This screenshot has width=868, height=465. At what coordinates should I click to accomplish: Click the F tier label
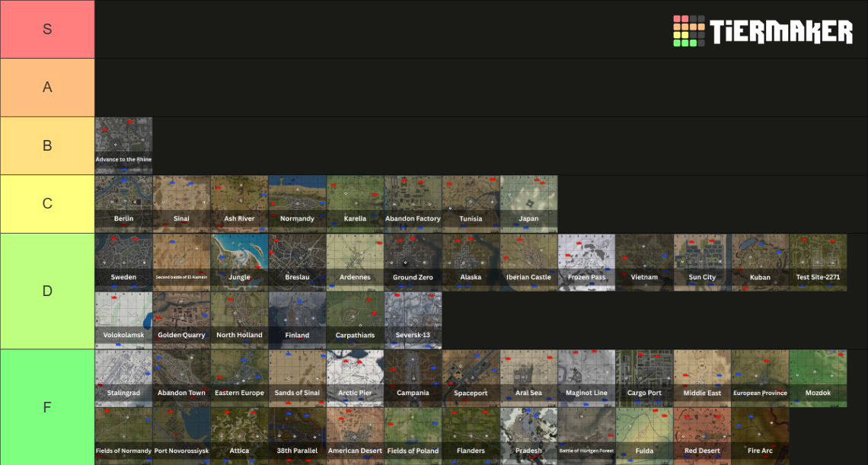tap(47, 407)
